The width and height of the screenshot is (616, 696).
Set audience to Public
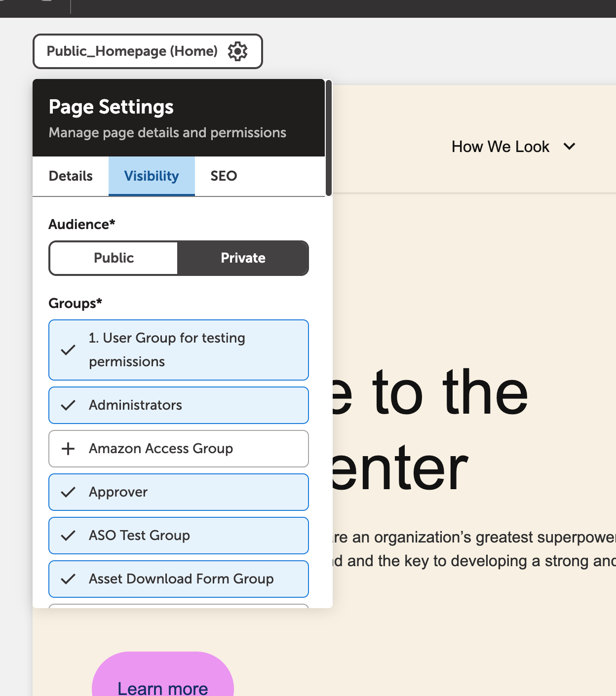114,258
